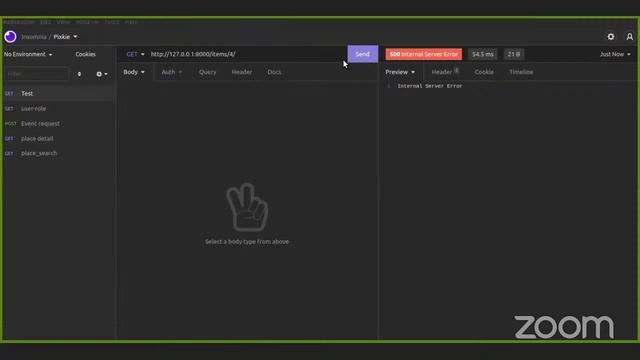The width and height of the screenshot is (640, 360).
Task: Click the request filter input
Action: click(37, 74)
